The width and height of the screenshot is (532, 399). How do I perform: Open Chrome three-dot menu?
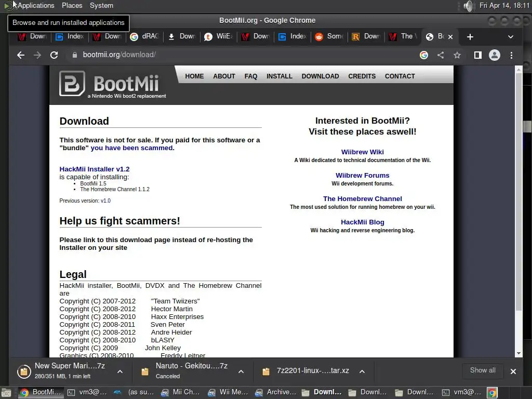(x=511, y=55)
